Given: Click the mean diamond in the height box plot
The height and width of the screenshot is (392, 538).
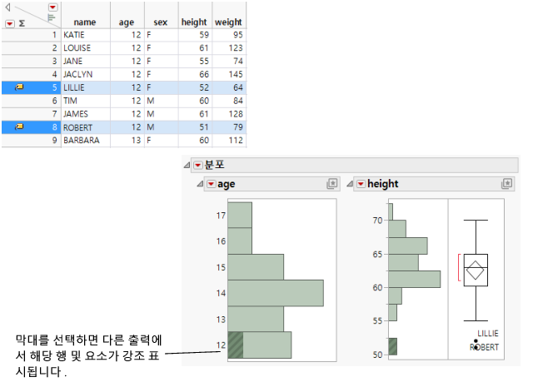Looking at the screenshot, I should point(476,270).
